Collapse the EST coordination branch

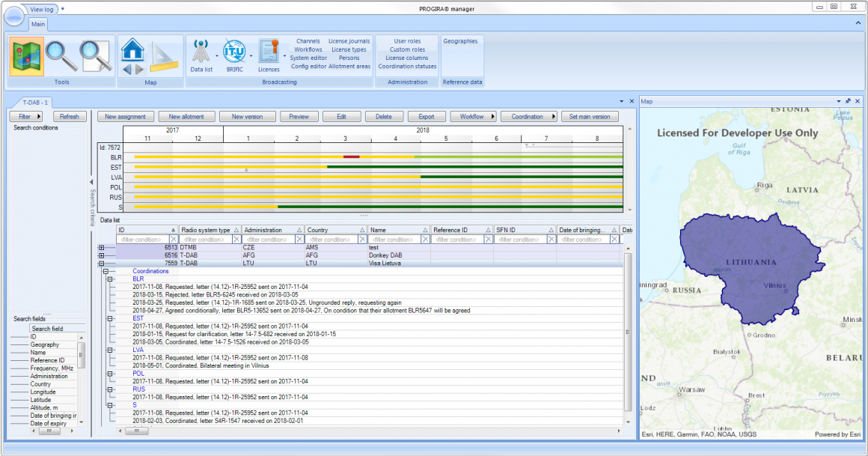109,318
